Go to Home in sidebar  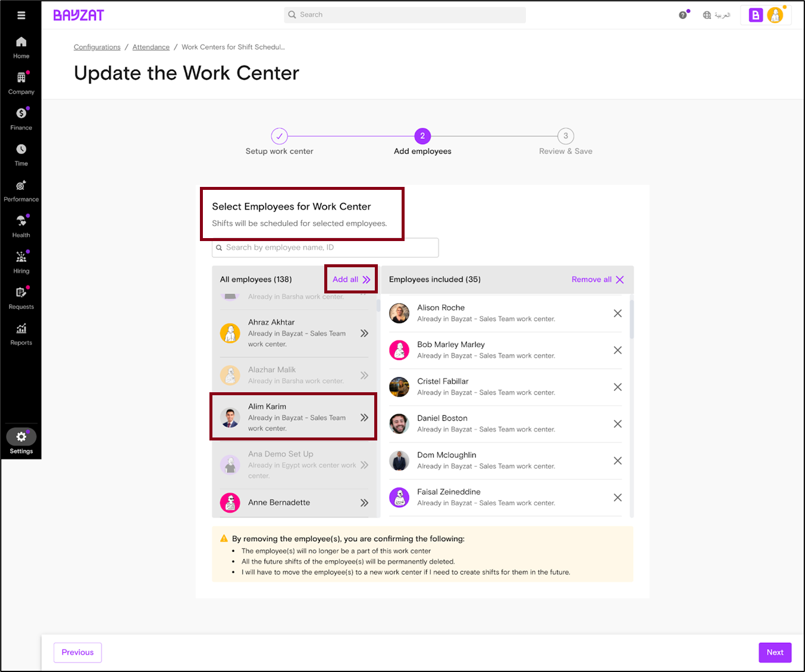21,48
